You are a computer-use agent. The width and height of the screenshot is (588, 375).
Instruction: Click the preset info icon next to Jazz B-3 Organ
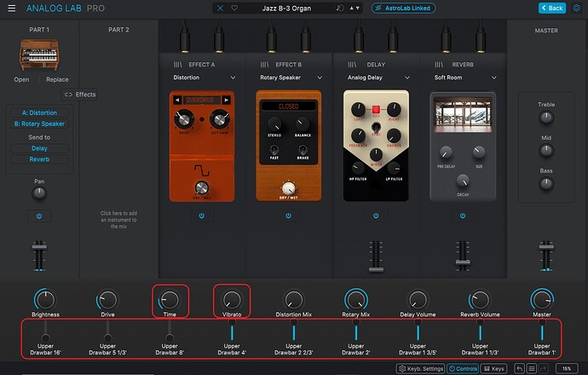[340, 8]
